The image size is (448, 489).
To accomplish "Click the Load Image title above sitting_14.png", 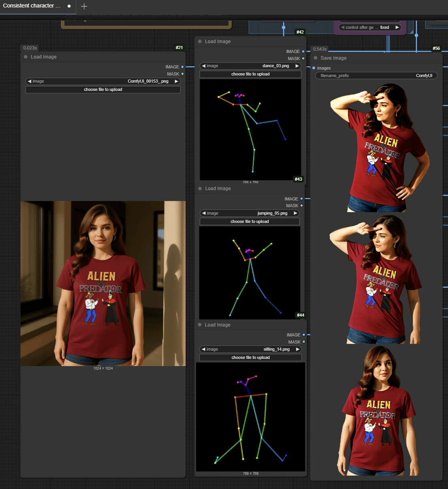I will tap(217, 325).
